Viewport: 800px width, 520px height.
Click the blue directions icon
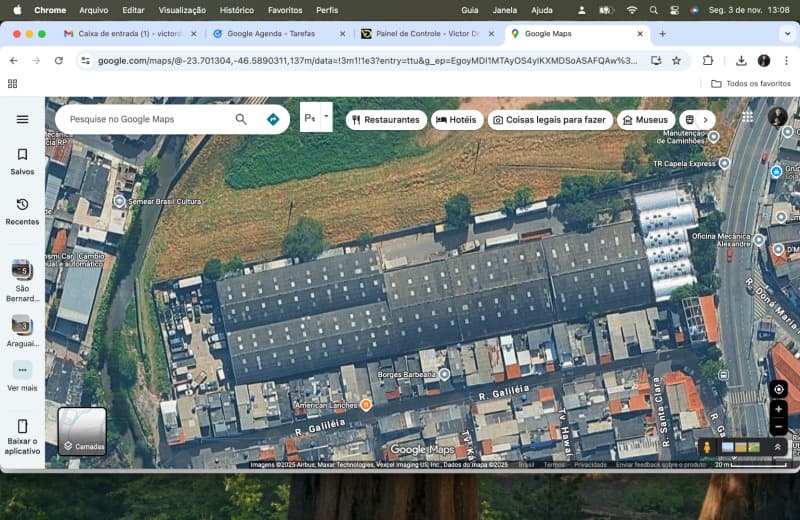pyautogui.click(x=273, y=119)
